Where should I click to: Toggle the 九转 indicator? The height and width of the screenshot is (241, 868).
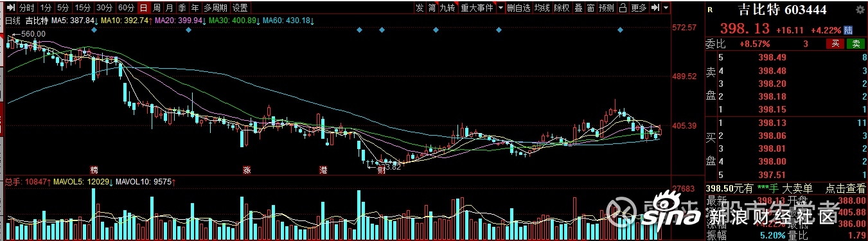(x=447, y=8)
